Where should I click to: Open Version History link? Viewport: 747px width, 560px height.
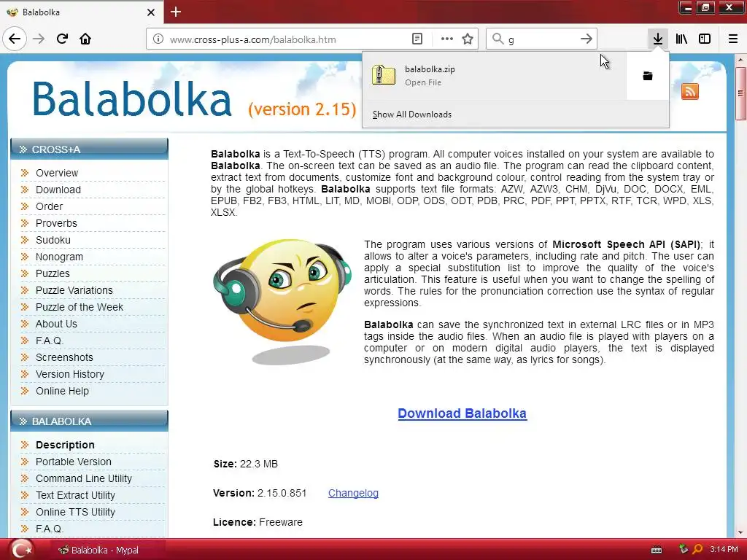coord(69,374)
